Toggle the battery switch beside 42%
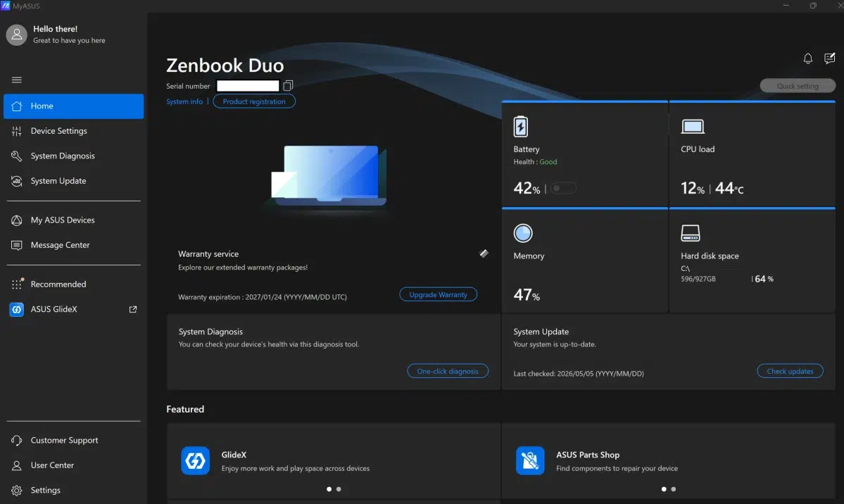This screenshot has width=844, height=504. coord(563,188)
